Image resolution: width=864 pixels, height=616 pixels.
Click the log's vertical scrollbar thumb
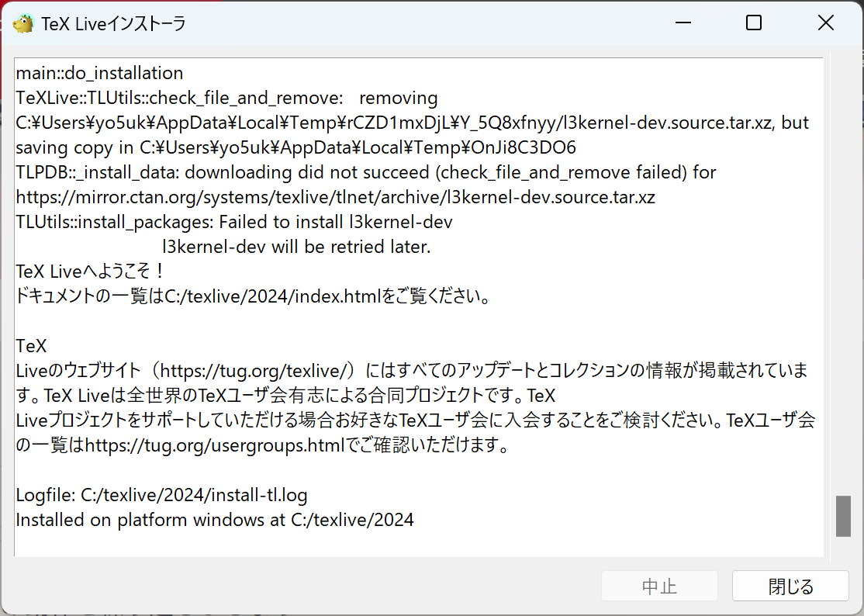[x=843, y=517]
